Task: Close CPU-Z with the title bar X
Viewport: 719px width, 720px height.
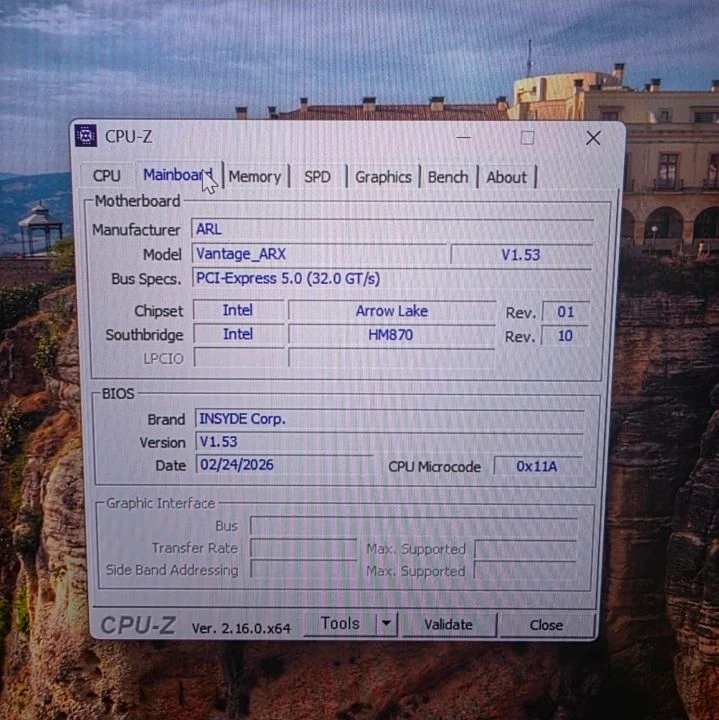Action: pos(593,138)
